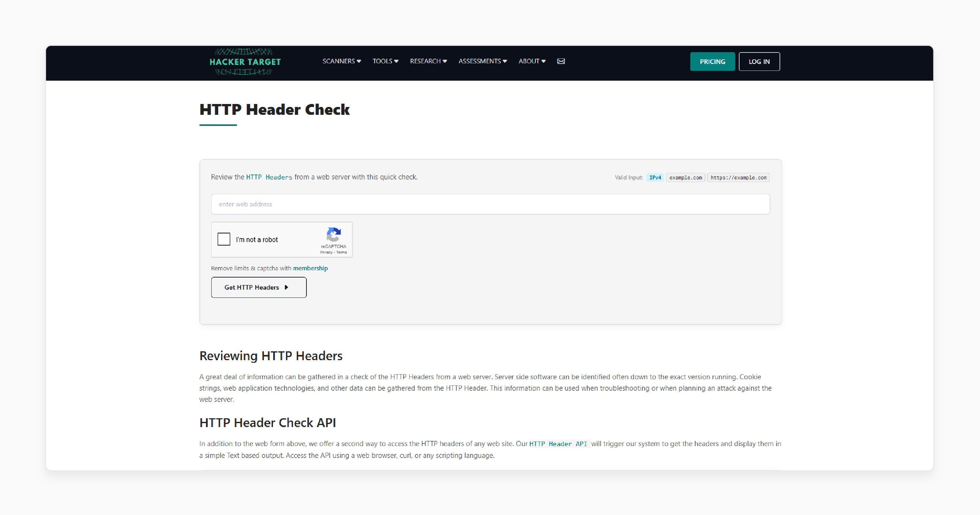Click the Reviewing HTTP Headers heading
This screenshot has height=515, width=980.
click(x=271, y=356)
